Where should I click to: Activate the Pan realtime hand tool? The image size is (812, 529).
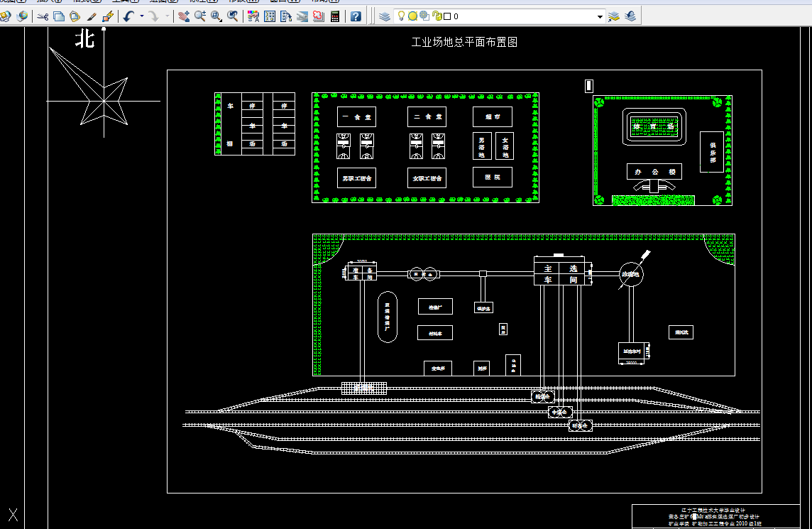[x=184, y=16]
